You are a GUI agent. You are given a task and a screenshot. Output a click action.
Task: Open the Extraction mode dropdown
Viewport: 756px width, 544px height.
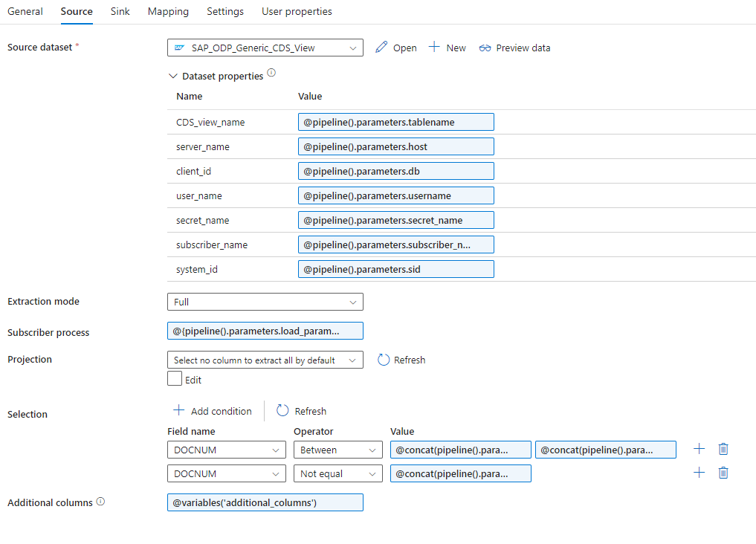click(x=265, y=302)
